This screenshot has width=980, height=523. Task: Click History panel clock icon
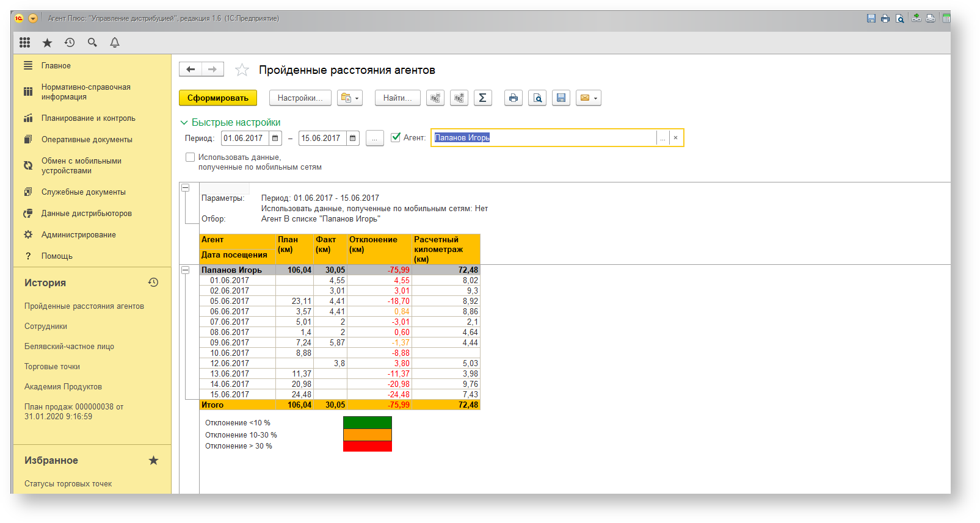click(x=153, y=283)
